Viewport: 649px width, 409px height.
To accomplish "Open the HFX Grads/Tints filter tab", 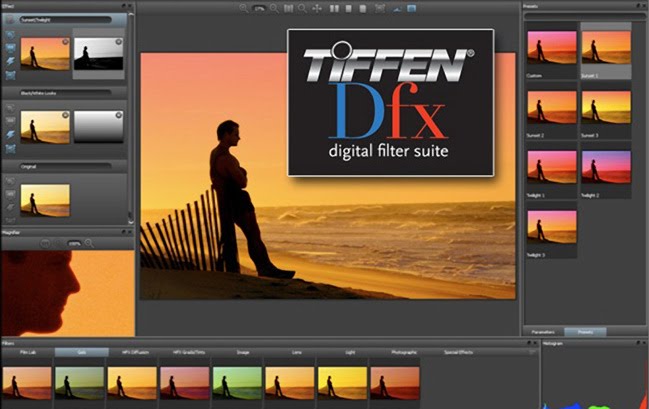I will coord(189,352).
